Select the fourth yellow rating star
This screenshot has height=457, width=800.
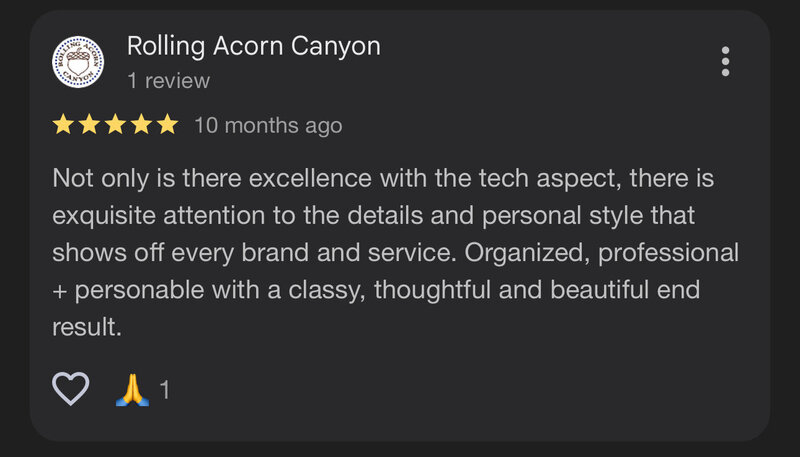(141, 124)
